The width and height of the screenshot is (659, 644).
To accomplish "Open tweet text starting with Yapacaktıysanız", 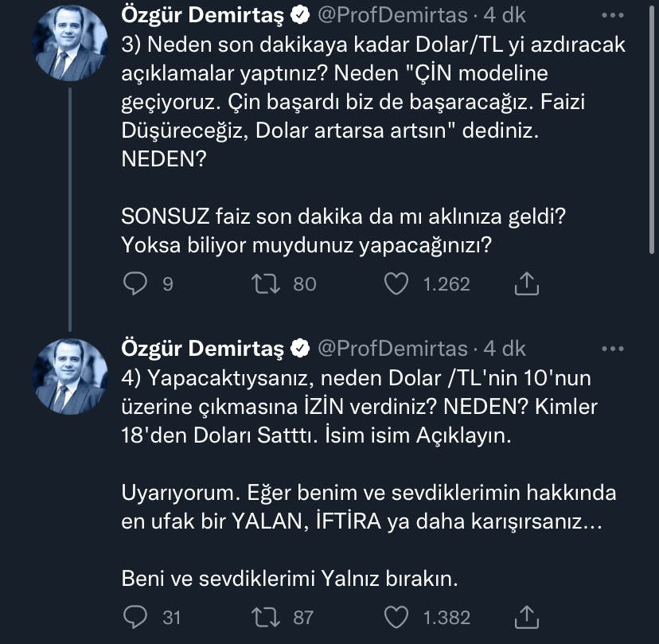I will pos(359,478).
